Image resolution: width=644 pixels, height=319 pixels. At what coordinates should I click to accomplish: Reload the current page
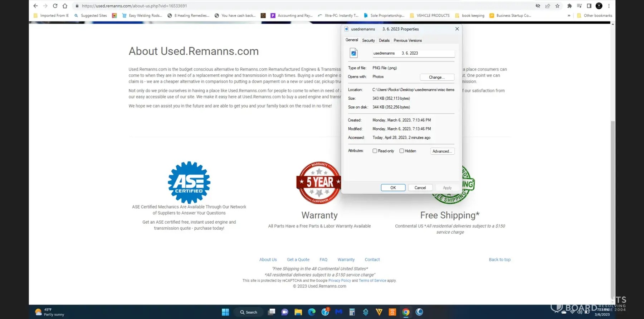[x=55, y=6]
